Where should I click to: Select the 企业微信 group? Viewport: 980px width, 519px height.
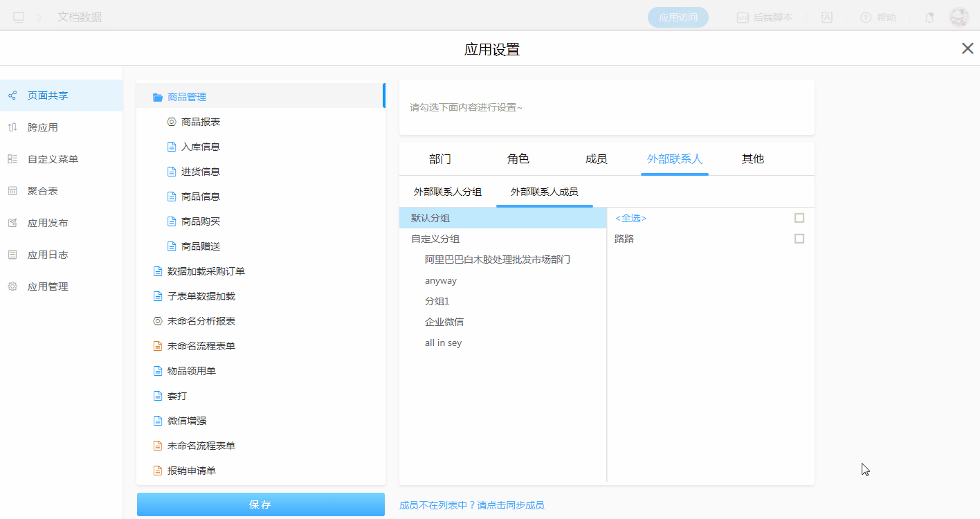point(444,322)
